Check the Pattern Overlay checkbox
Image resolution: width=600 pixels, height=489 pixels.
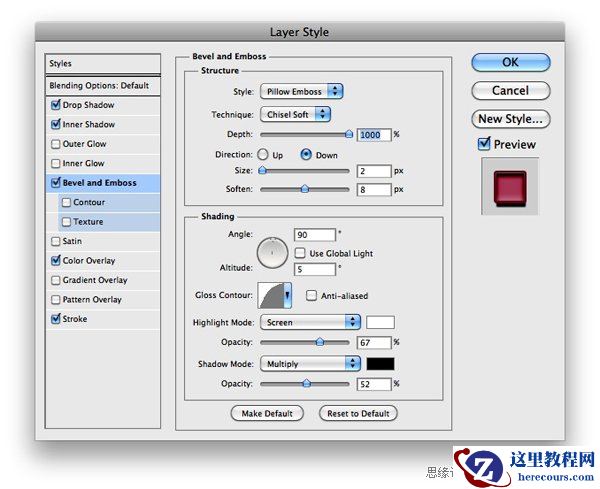56,299
